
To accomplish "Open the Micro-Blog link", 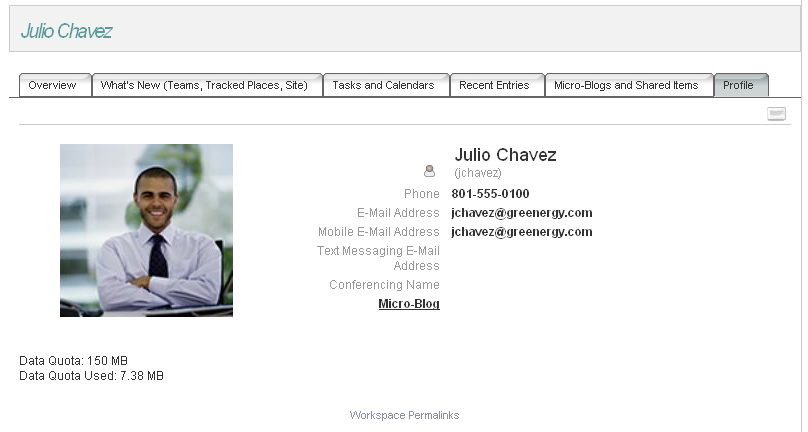I will pos(409,304).
